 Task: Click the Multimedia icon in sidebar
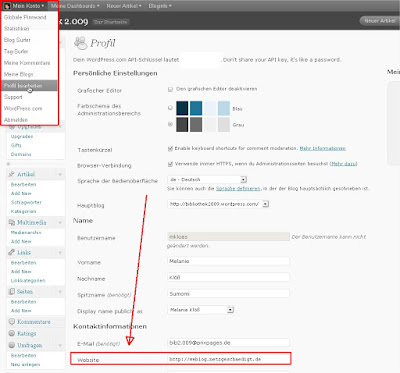pos(12,222)
